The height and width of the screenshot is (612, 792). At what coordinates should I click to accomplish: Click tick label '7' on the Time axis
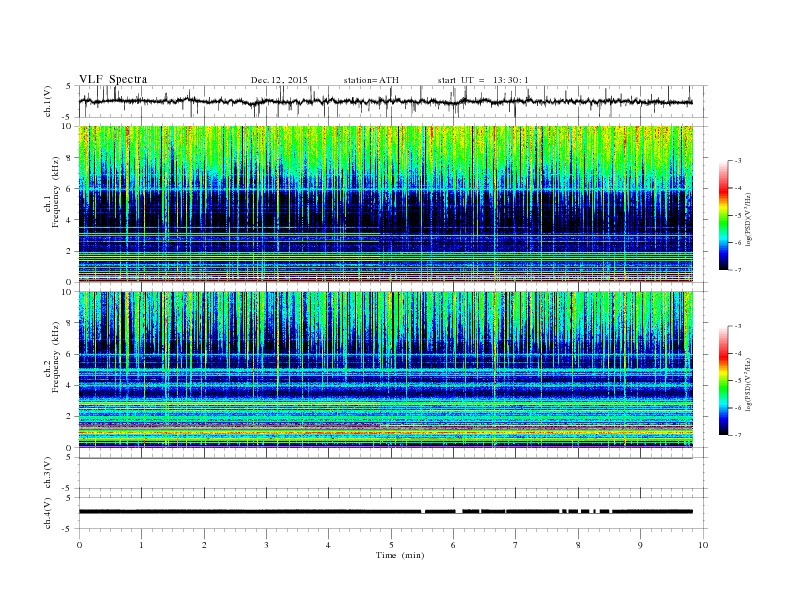pos(516,545)
